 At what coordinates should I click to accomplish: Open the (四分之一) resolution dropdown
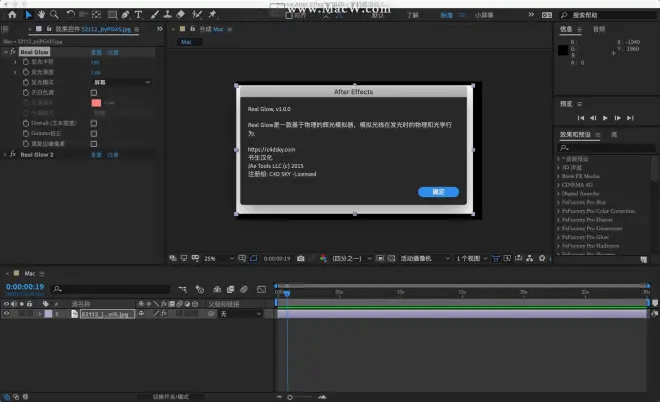click(351, 258)
